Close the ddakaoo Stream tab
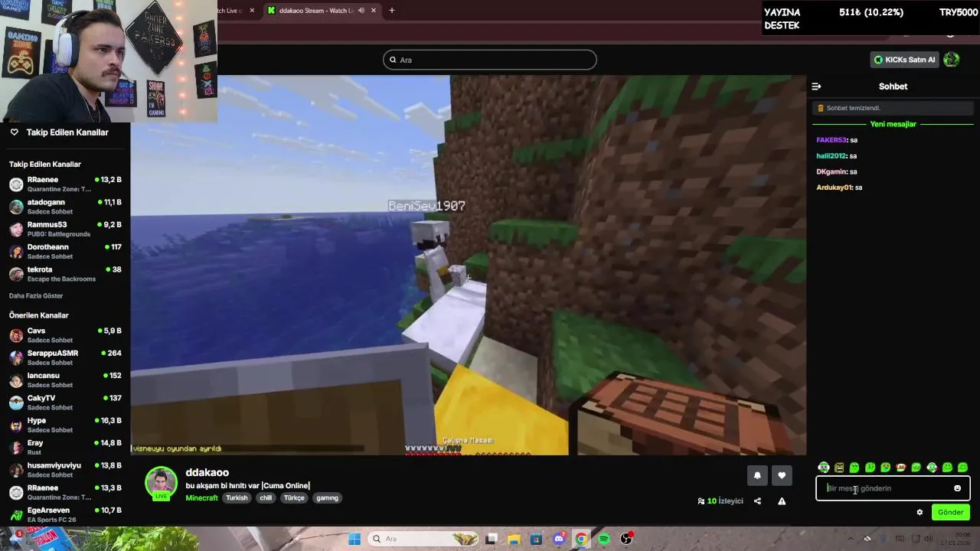 click(x=374, y=11)
